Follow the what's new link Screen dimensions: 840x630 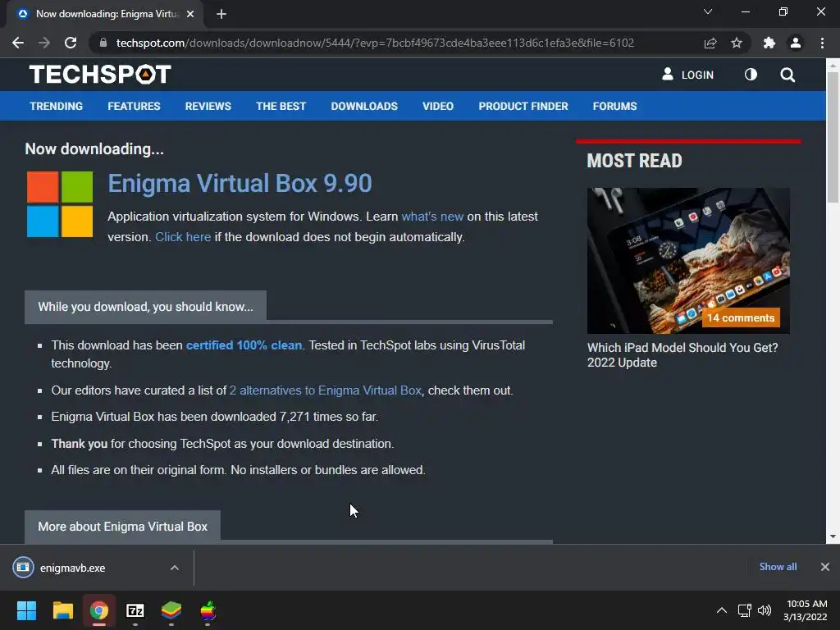[x=432, y=217]
